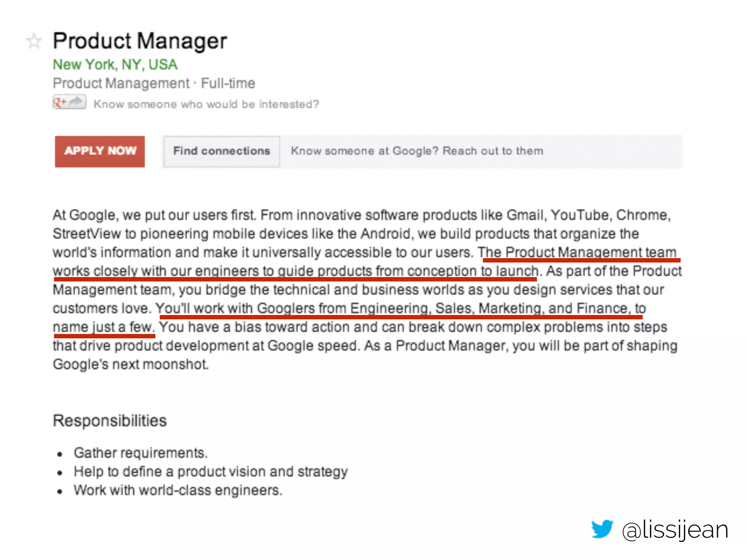Click the APPLY NOW button
The height and width of the screenshot is (560, 747).
(100, 152)
